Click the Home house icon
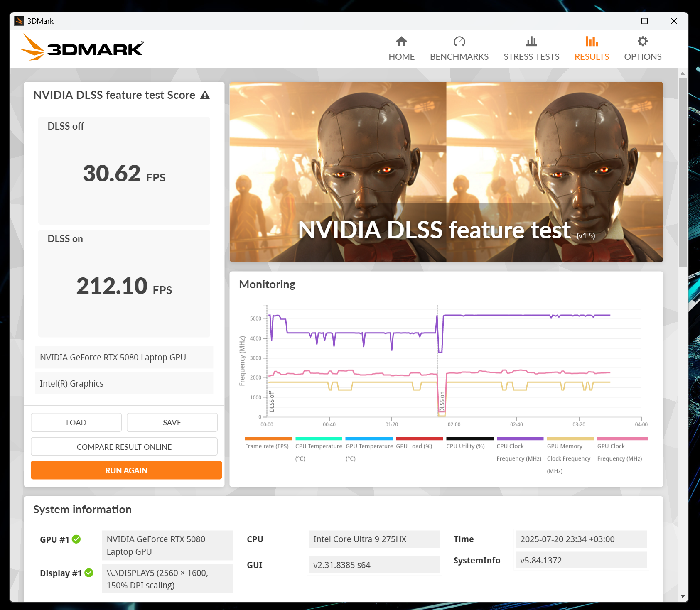Screen dimensions: 700x610 (401, 41)
